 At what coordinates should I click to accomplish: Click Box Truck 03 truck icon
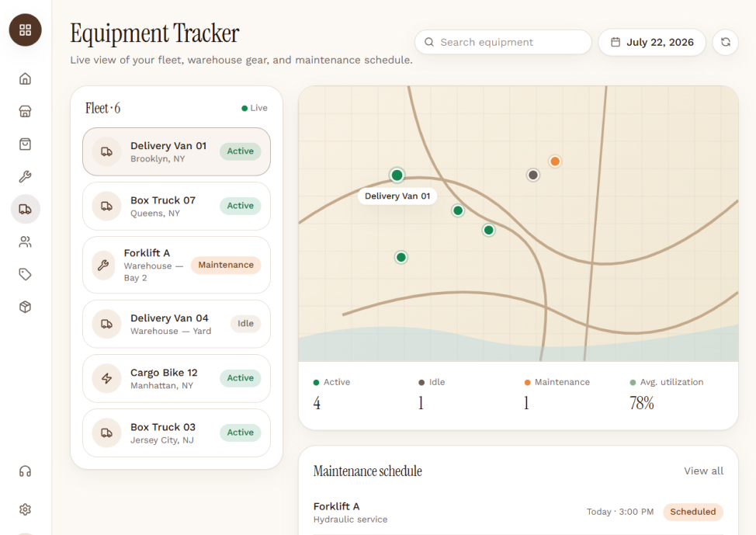click(106, 433)
